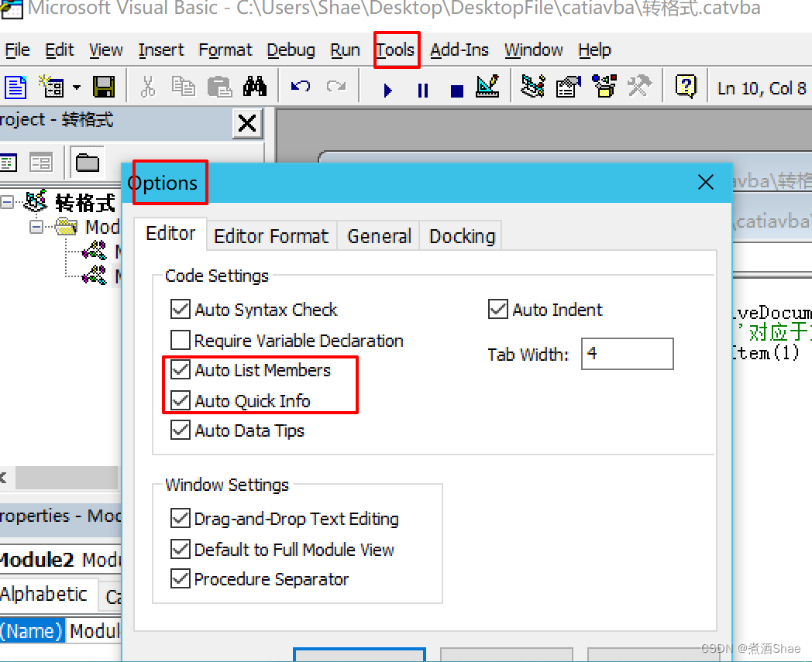Viewport: 812px width, 662px height.
Task: Open the insert-item dropdown arrow in toolbar
Action: 77,87
